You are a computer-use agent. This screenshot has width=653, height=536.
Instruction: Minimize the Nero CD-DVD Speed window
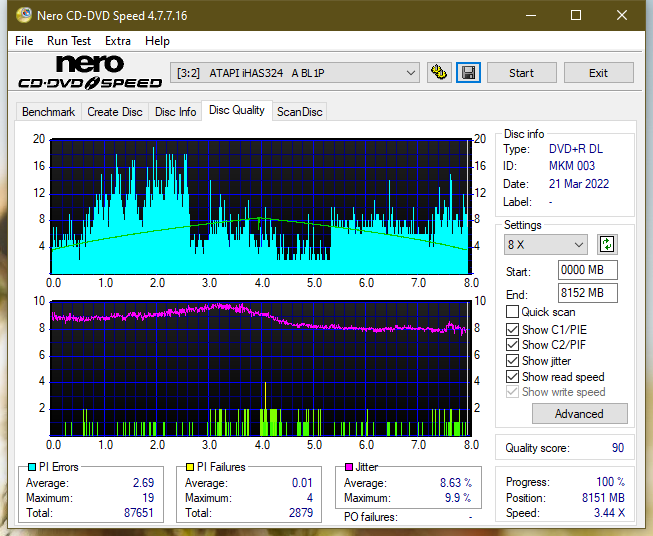(x=531, y=15)
